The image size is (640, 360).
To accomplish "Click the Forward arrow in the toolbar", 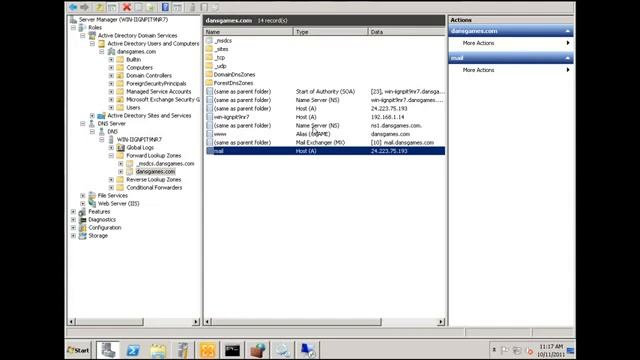I will (84, 7).
